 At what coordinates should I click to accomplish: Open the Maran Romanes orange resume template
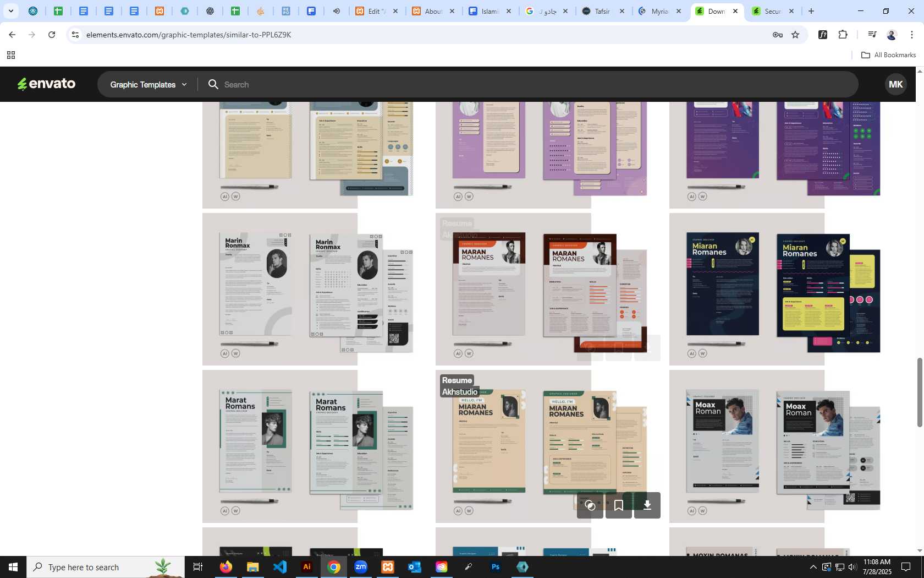(548, 289)
